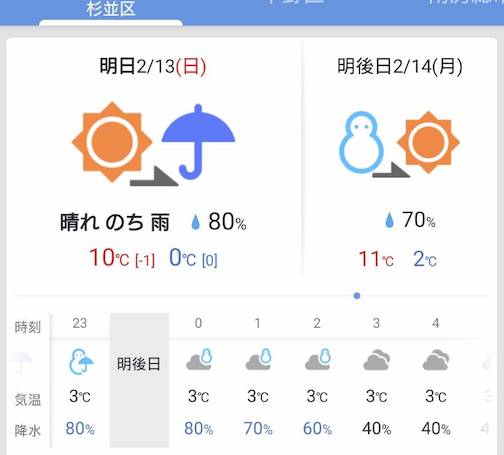Viewport: 504px width, 455px height.
Task: Tap snow-rain icon at 23 o'clock
Action: [81, 362]
